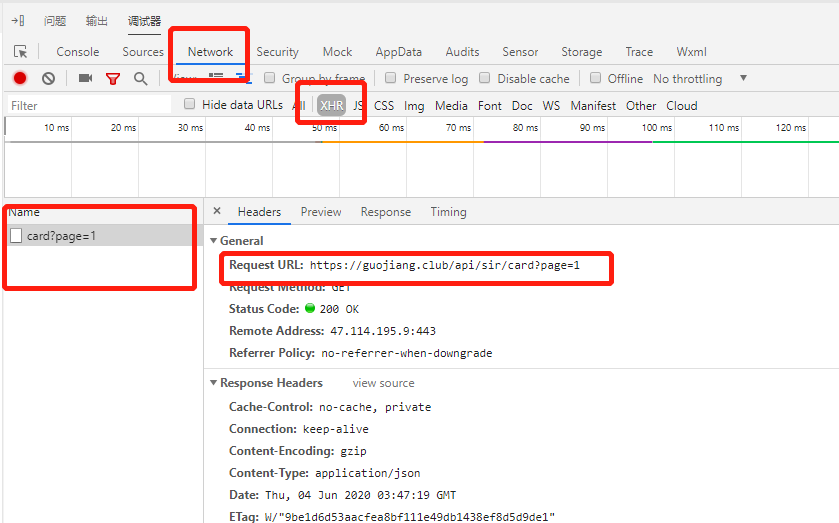Select the 调试器 panel tab
Image resolution: width=839 pixels, height=523 pixels.
[x=144, y=21]
